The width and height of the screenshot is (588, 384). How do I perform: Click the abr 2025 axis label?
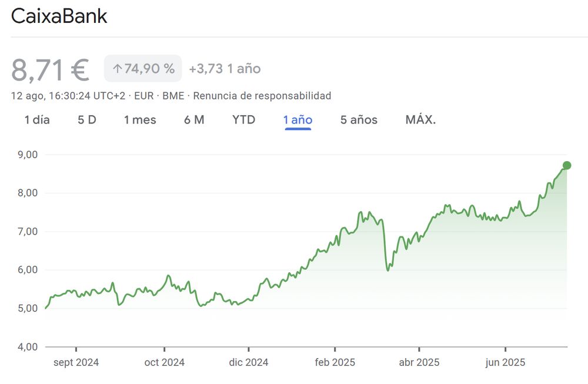(x=419, y=363)
